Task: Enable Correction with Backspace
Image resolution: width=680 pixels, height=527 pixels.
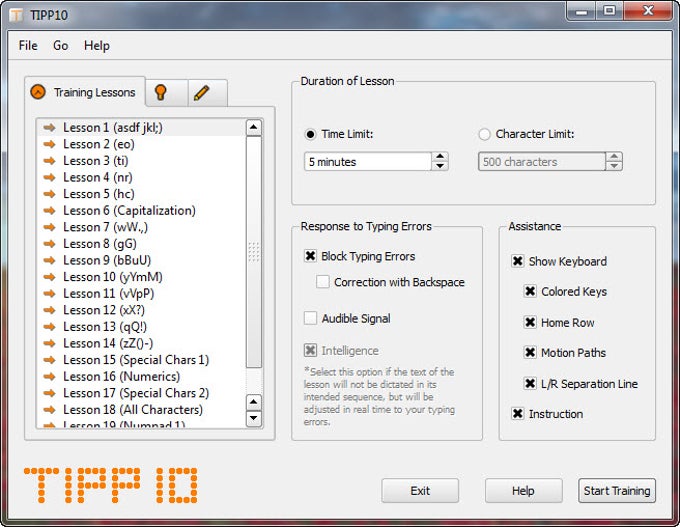Action: point(323,282)
